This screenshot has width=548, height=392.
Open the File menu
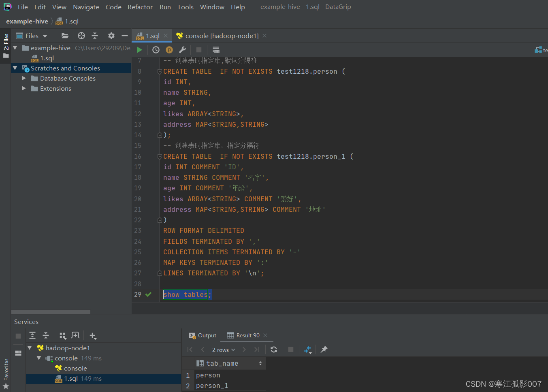tap(23, 7)
